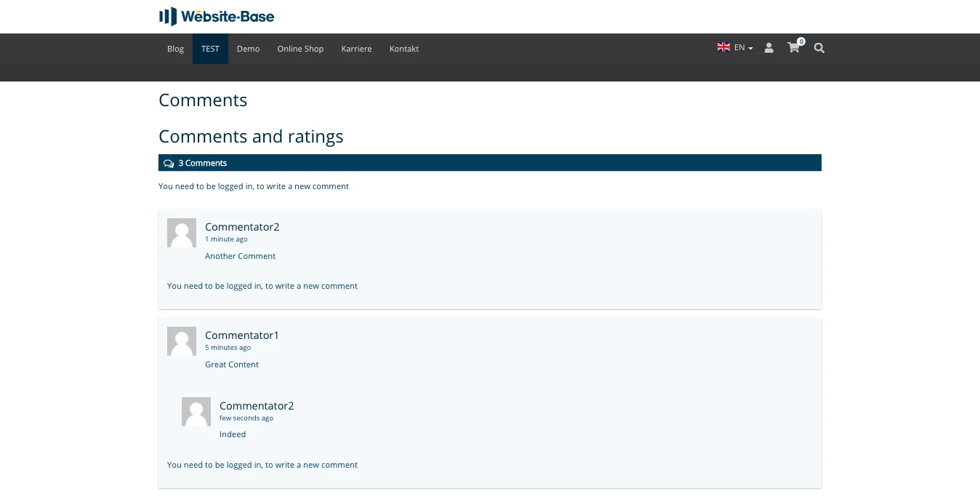Viewport: 980px width, 499px height.
Task: Navigate to the Blog menu item
Action: pos(174,49)
